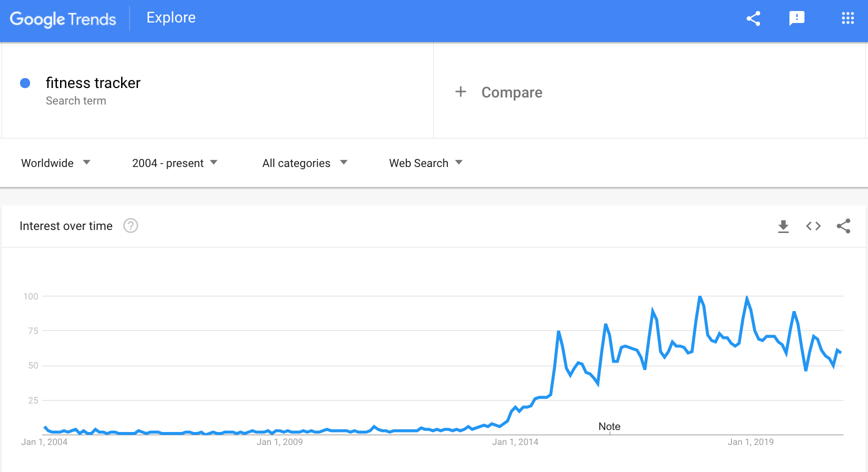Share the Interest over time chart
868x472 pixels.
[843, 226]
